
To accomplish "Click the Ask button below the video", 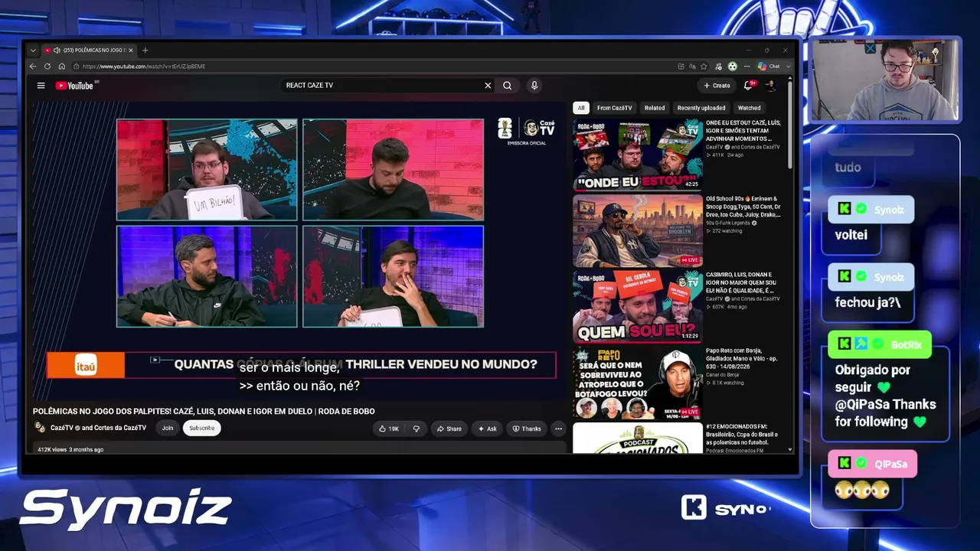I will click(487, 429).
